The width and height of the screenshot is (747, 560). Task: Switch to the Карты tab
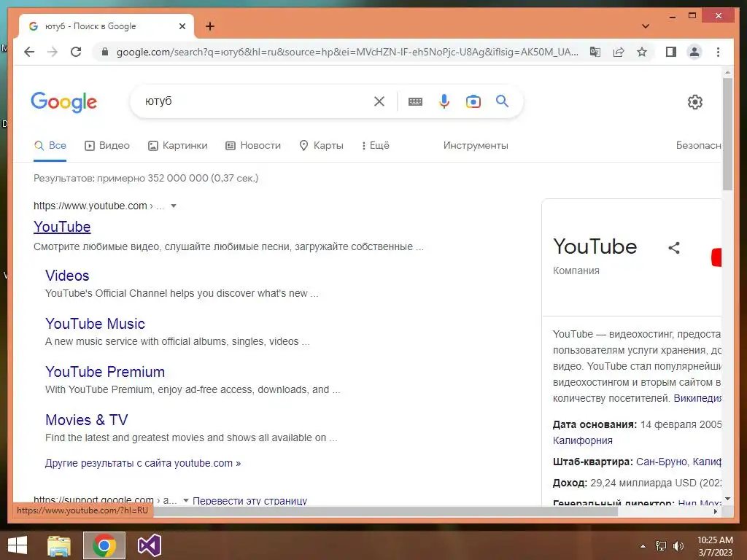click(321, 146)
